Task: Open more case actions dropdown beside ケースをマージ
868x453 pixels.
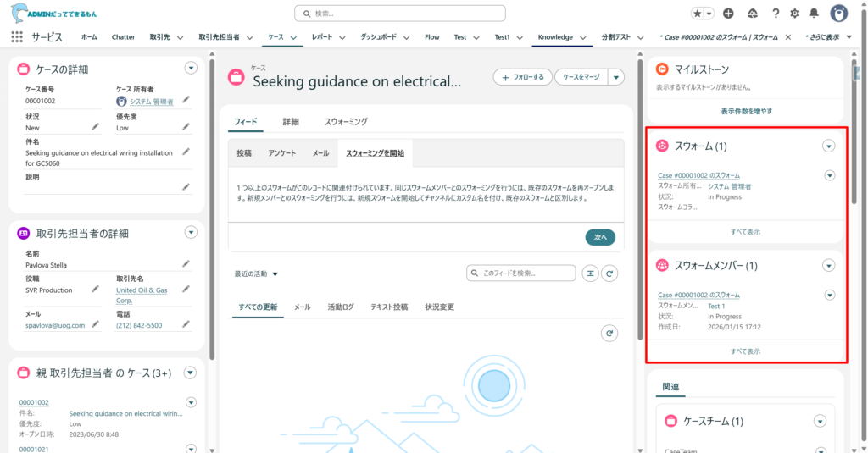Action: 616,77
